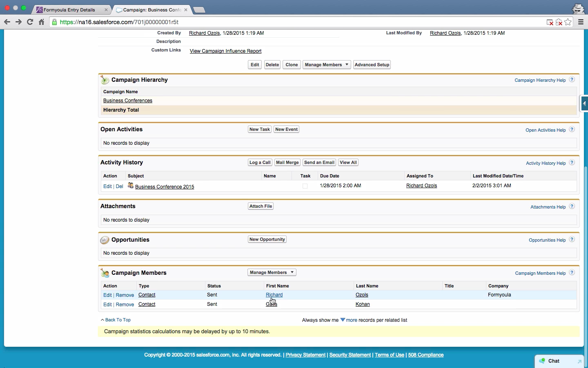Open Attachments help question mark icon
This screenshot has width=588, height=368.
pyautogui.click(x=572, y=206)
